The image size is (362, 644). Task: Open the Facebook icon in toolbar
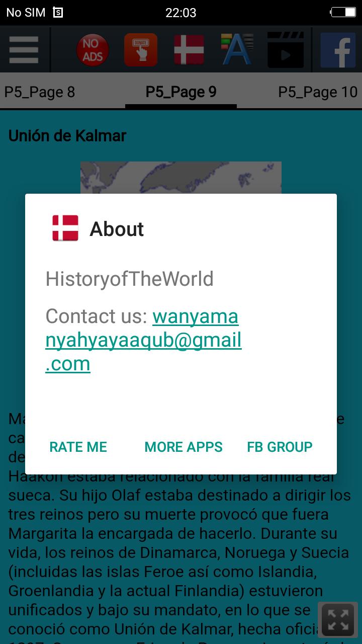point(338,50)
